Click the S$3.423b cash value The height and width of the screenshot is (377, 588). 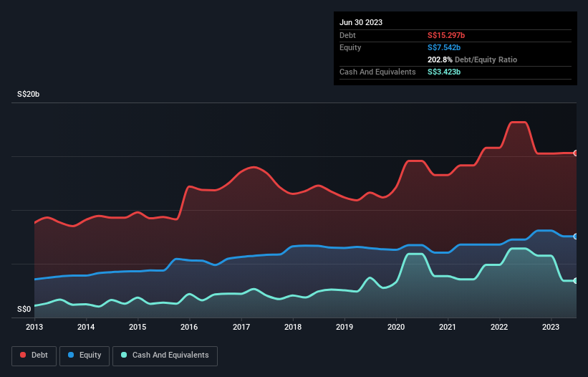[x=444, y=72]
